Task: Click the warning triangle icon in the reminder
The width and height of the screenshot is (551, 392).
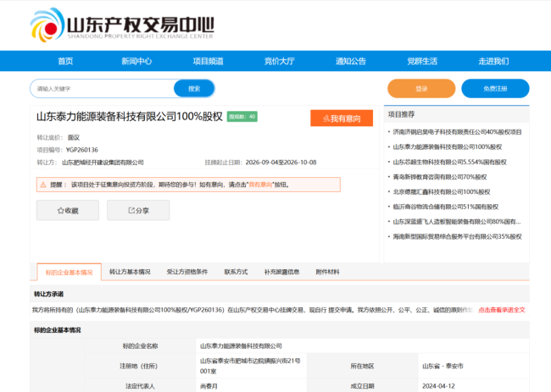Action: (x=43, y=185)
